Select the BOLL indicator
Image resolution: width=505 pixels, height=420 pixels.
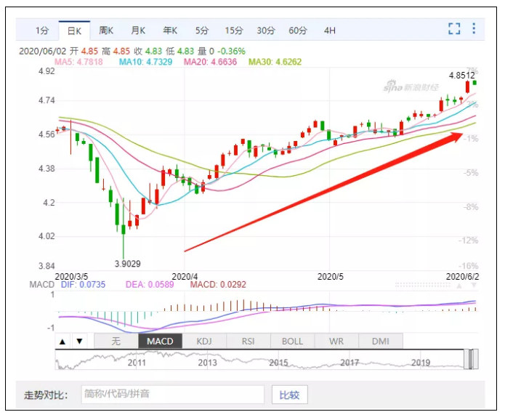click(x=292, y=341)
